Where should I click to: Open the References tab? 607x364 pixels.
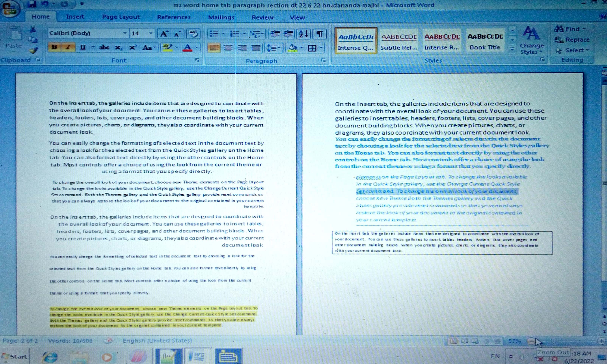tap(174, 17)
